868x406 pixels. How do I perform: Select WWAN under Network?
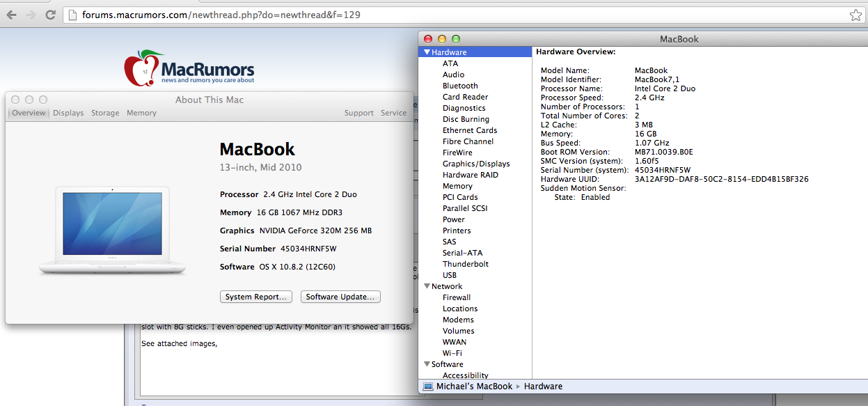pos(455,342)
